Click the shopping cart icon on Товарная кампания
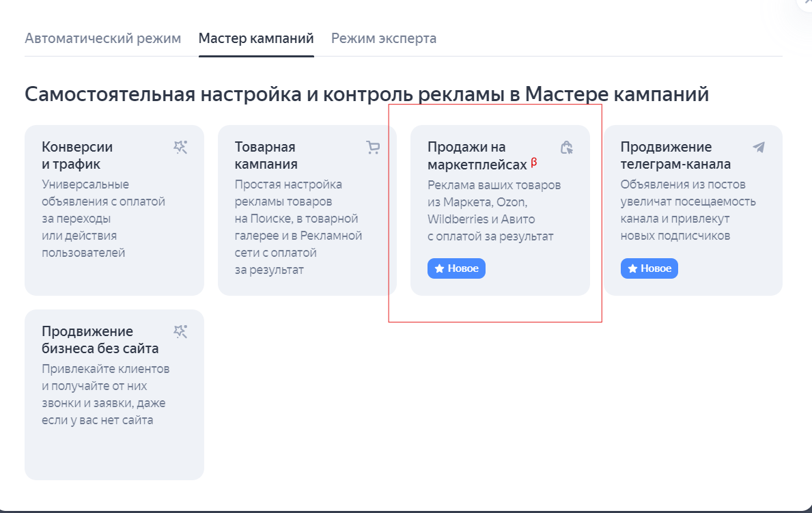Image resolution: width=812 pixels, height=513 pixels. 373,147
